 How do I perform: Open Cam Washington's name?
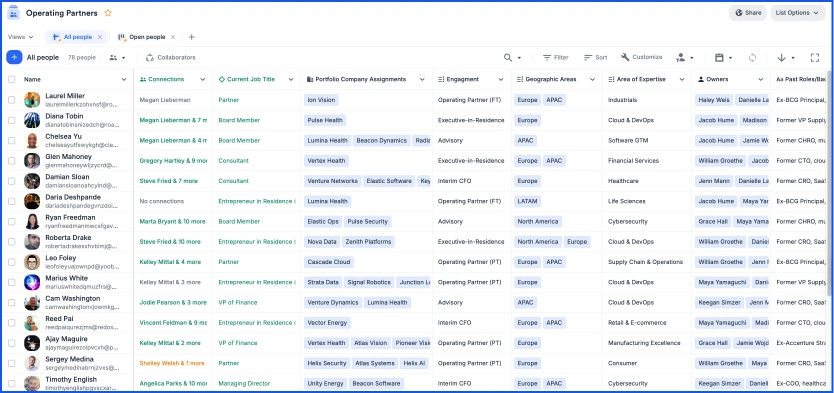[72, 298]
